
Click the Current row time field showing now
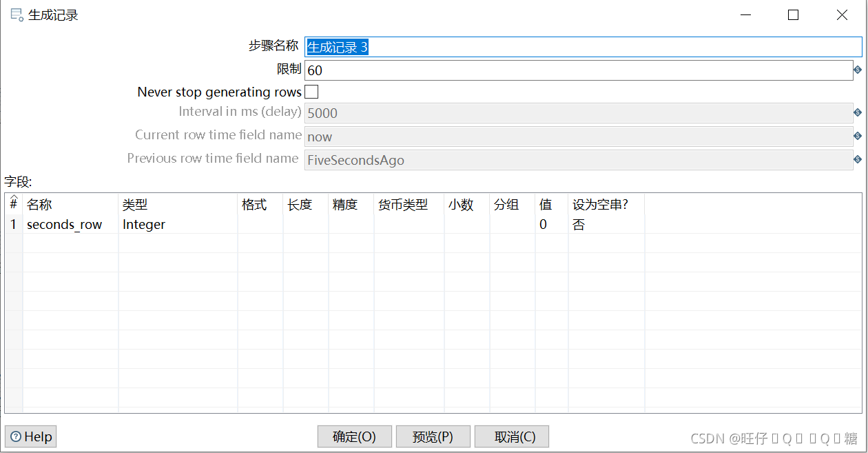(579, 137)
